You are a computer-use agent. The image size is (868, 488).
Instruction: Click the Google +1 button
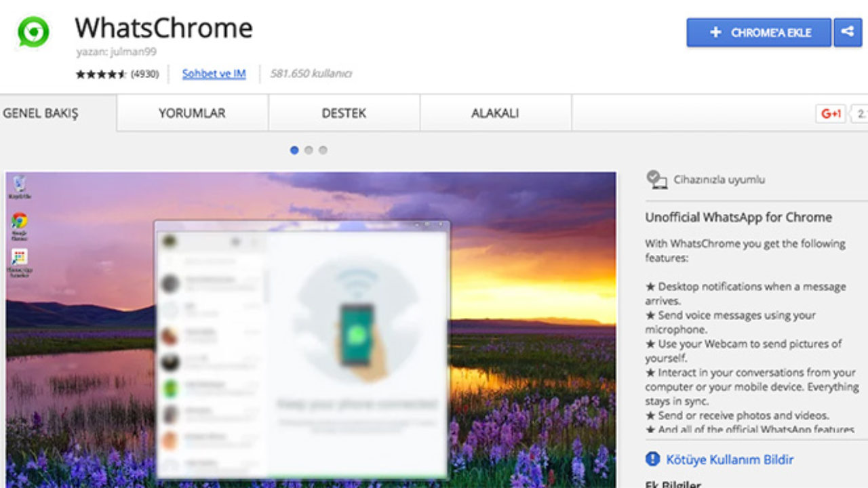831,114
